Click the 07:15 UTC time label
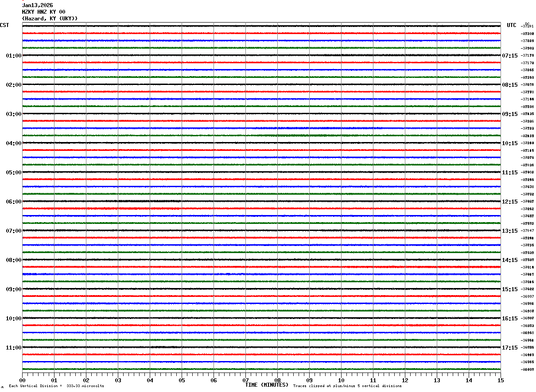This screenshot has width=536, height=392. pyautogui.click(x=510, y=56)
